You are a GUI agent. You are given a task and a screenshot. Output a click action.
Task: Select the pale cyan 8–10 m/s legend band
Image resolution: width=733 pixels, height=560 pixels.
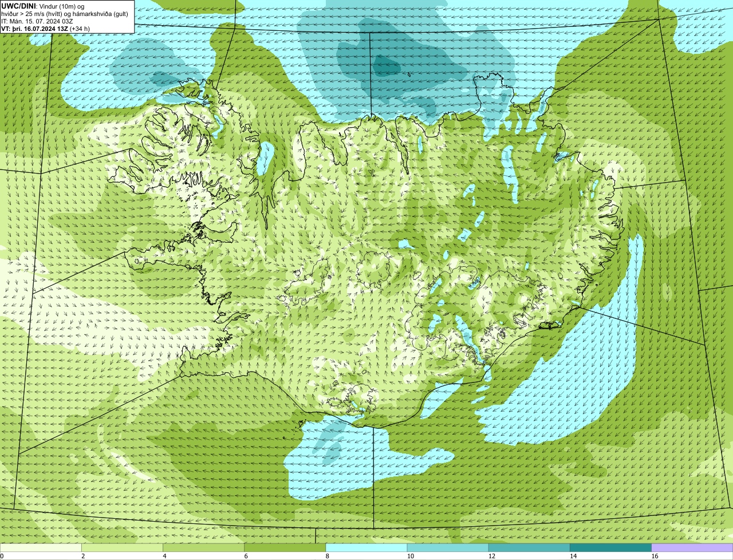(366, 548)
